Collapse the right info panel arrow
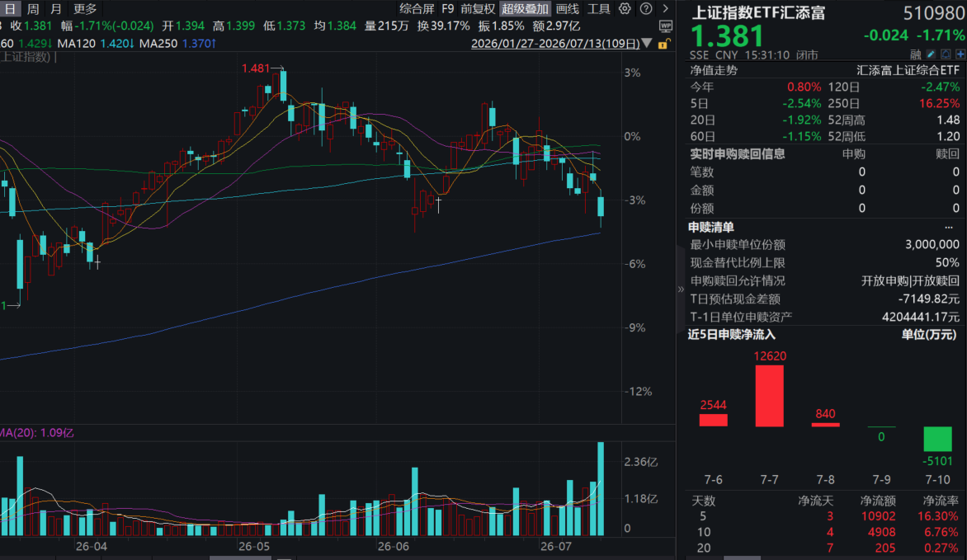The width and height of the screenshot is (967, 560). 681,289
